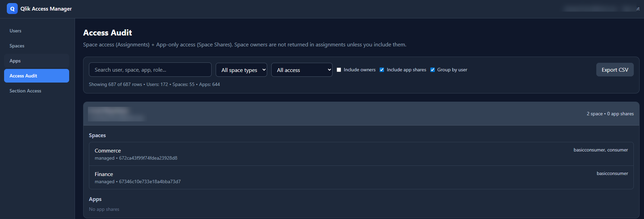This screenshot has width=644, height=219.
Task: Navigate to Section Access
Action: (25, 91)
